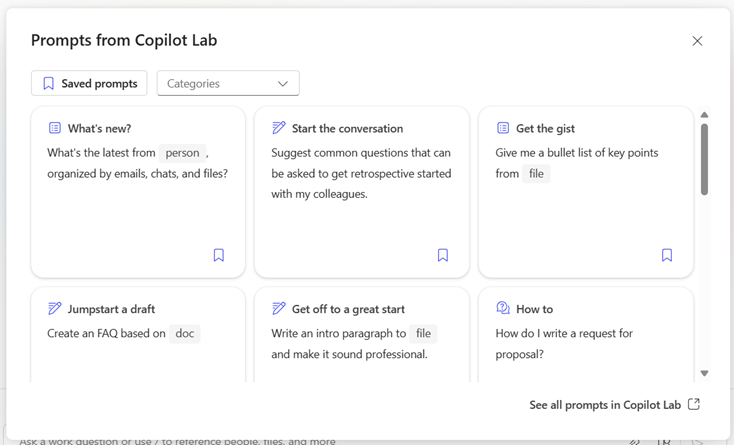Viewport: 734px width, 445px height.
Task: Select the "doc" placeholder in Jumpstart a draft
Action: point(185,334)
